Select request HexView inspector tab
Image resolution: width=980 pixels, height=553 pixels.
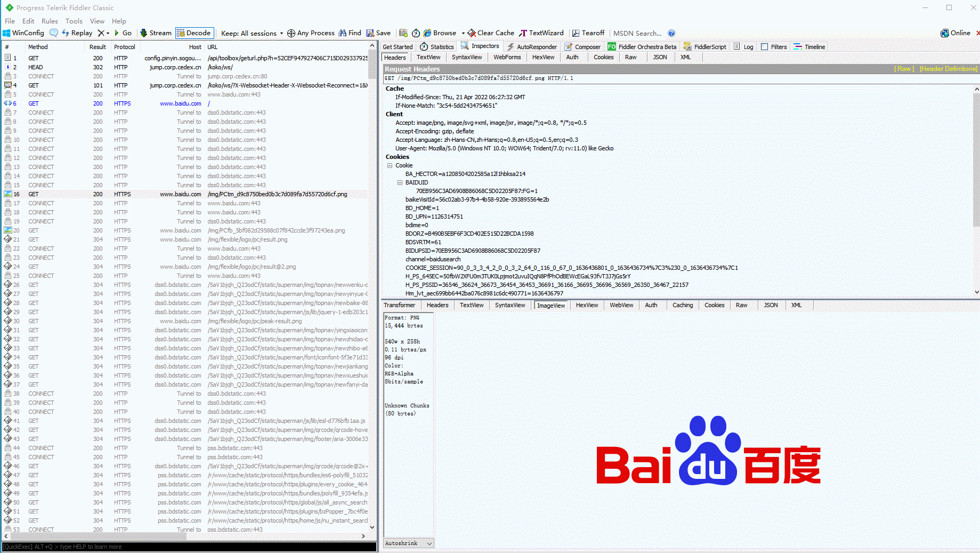[x=543, y=58]
